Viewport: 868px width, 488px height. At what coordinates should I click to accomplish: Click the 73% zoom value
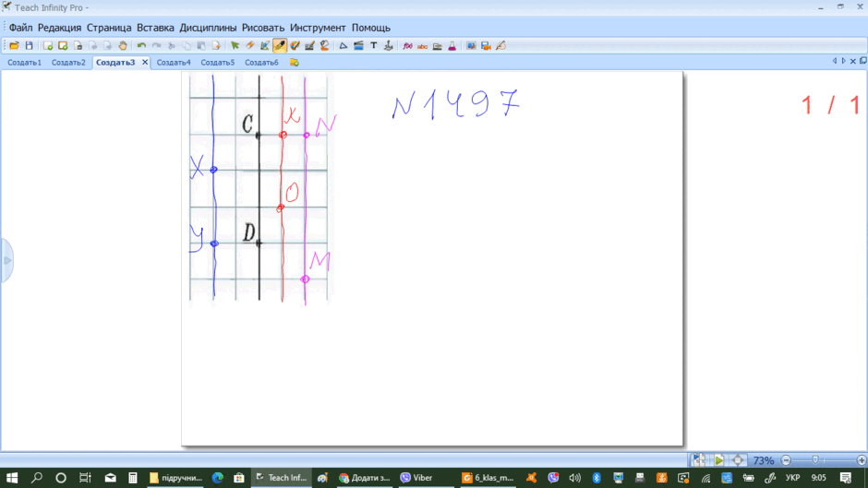764,460
